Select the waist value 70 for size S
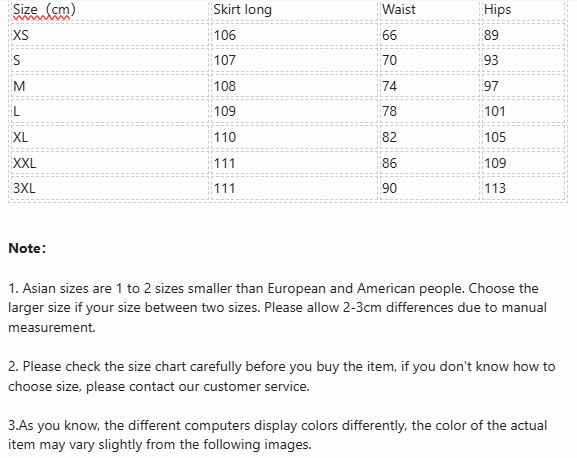 430,60
